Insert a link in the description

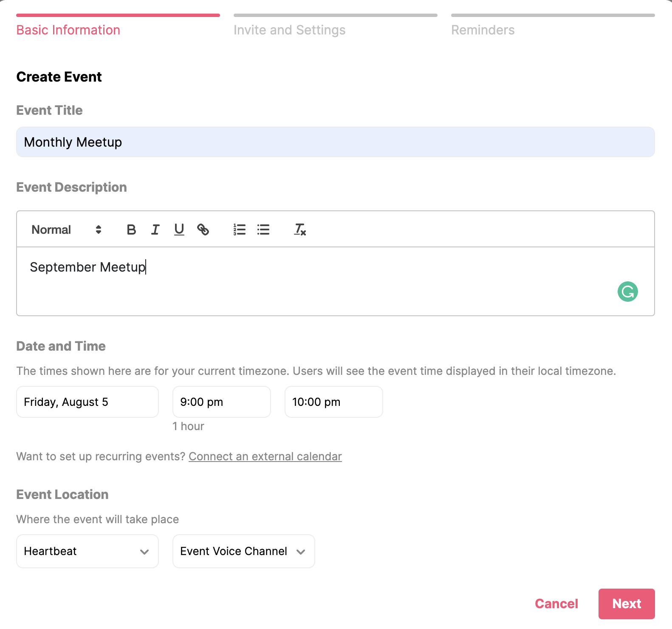coord(203,229)
